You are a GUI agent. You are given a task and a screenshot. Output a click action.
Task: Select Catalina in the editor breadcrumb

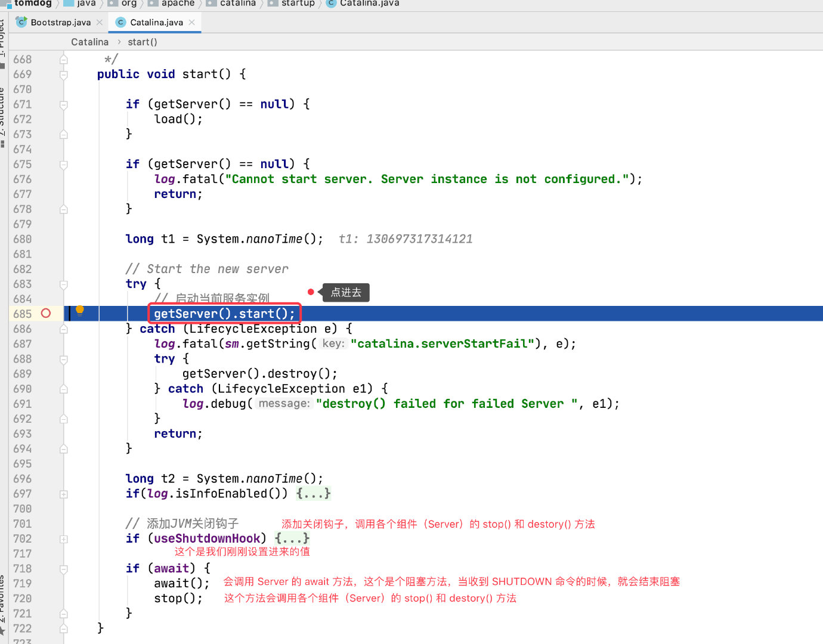point(89,42)
